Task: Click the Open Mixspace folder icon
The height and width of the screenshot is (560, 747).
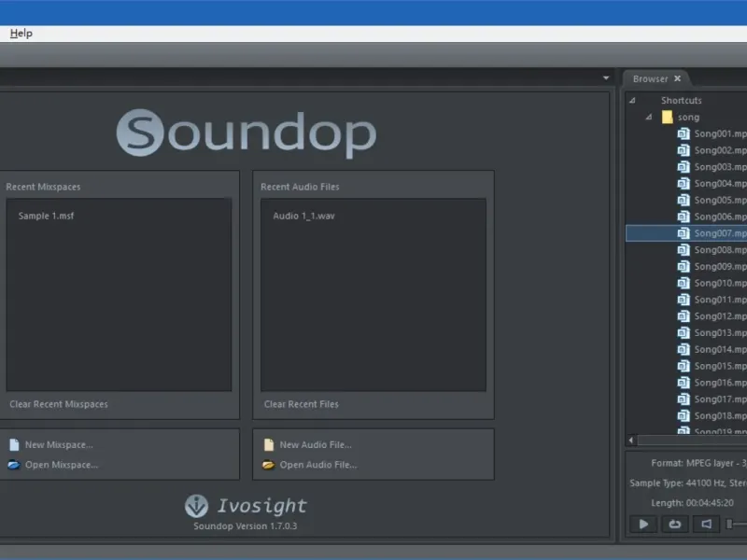Action: tap(14, 465)
